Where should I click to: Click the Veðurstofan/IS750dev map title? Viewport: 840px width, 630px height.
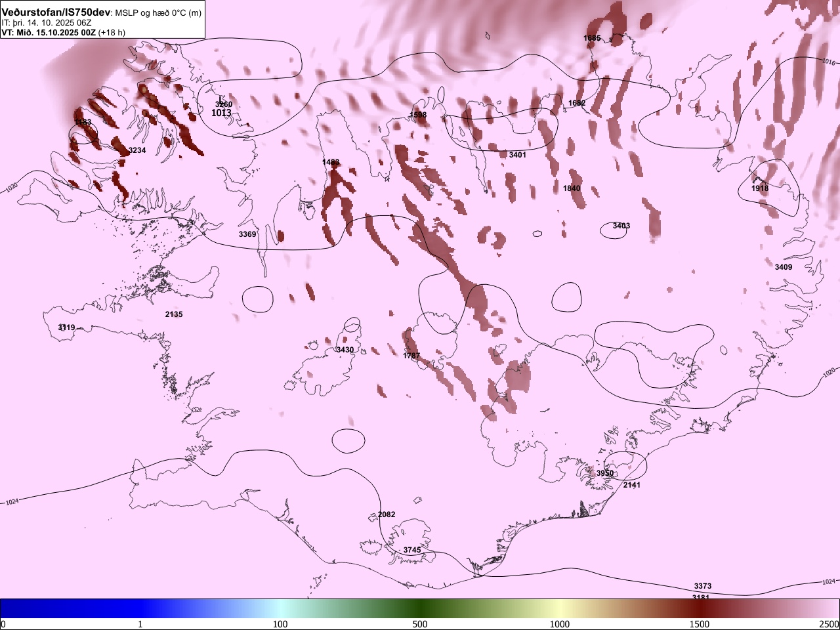[56, 12]
